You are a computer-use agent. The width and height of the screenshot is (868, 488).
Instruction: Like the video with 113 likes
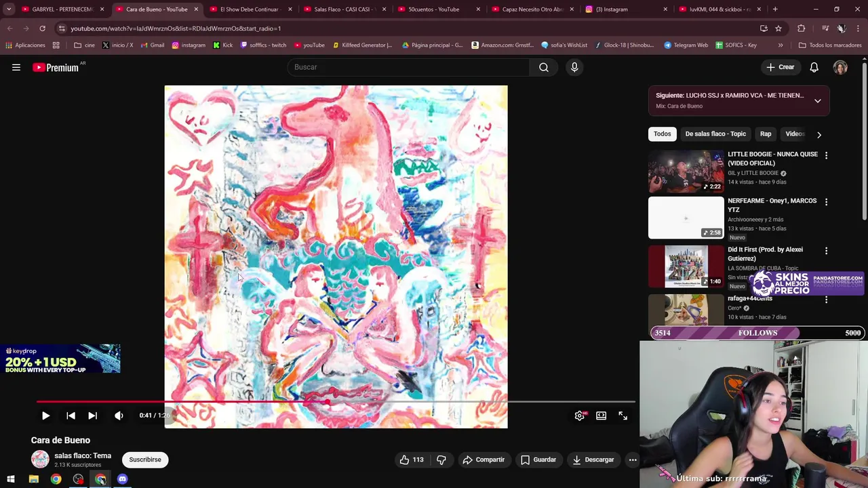tap(411, 460)
